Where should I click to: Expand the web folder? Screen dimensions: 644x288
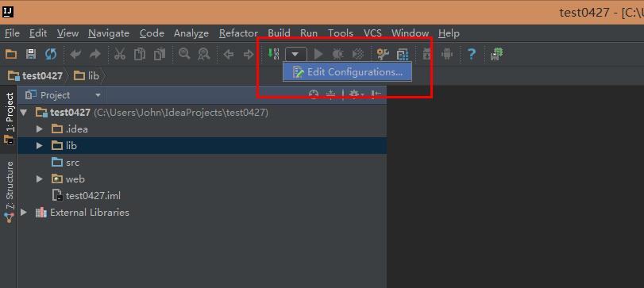(x=40, y=179)
